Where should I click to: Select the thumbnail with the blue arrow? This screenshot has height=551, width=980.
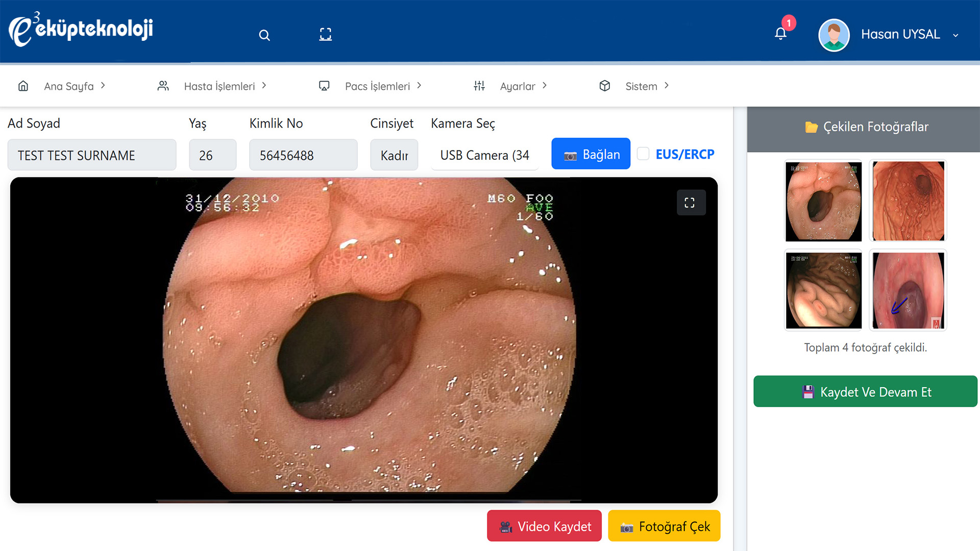tap(908, 290)
